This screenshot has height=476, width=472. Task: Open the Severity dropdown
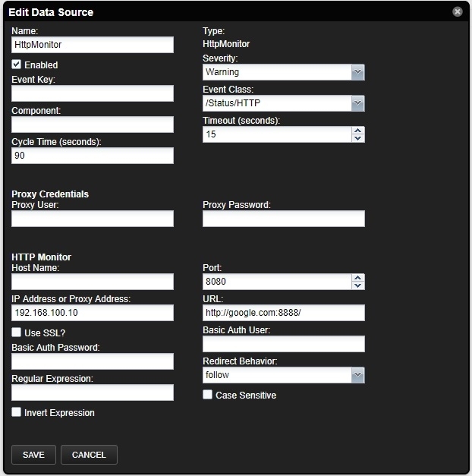[358, 72]
